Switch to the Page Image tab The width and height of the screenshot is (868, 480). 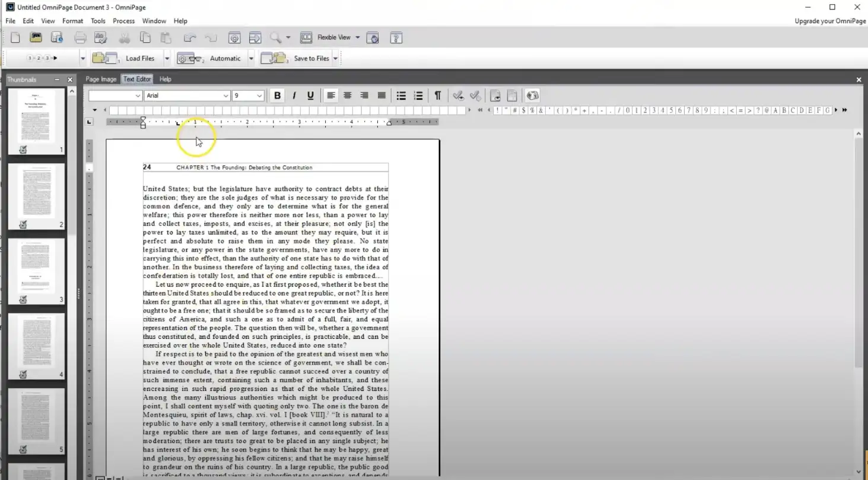[x=101, y=79]
